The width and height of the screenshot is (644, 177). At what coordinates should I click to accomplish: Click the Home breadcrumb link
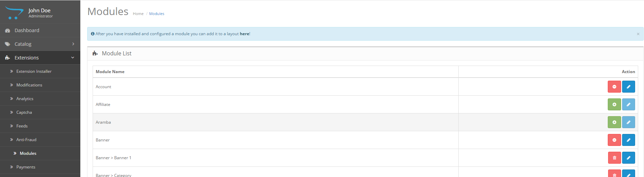[x=138, y=14]
